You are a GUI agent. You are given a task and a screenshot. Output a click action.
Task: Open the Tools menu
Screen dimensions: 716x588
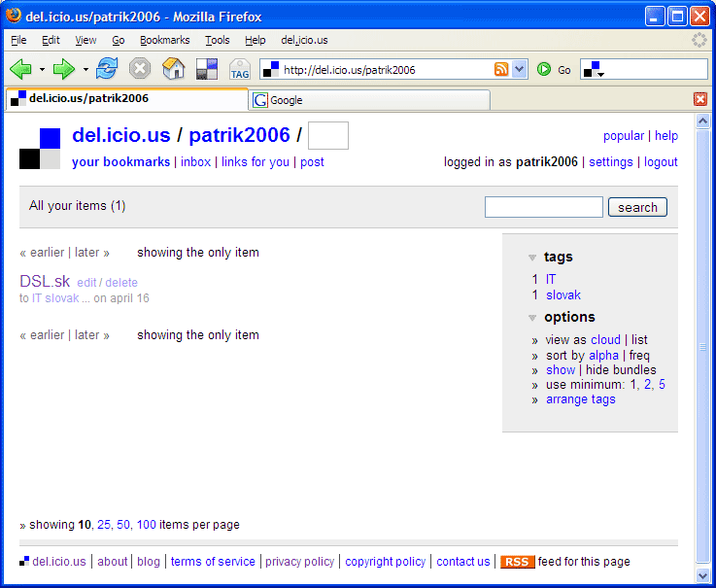coord(218,40)
